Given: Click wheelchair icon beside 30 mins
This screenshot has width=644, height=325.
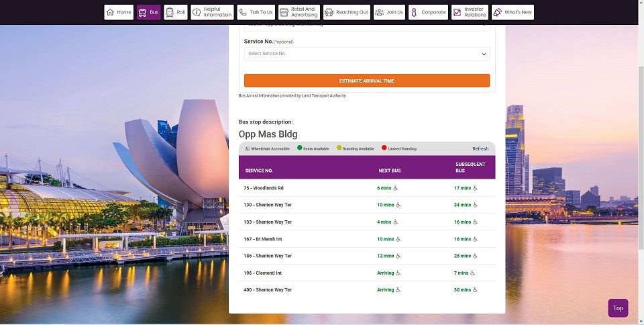Looking at the screenshot, I should click(475, 289).
